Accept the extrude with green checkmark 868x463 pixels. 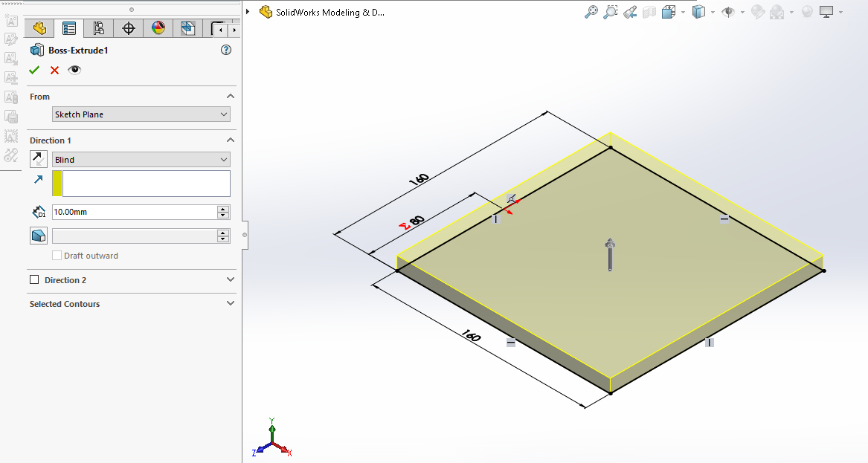click(x=34, y=70)
